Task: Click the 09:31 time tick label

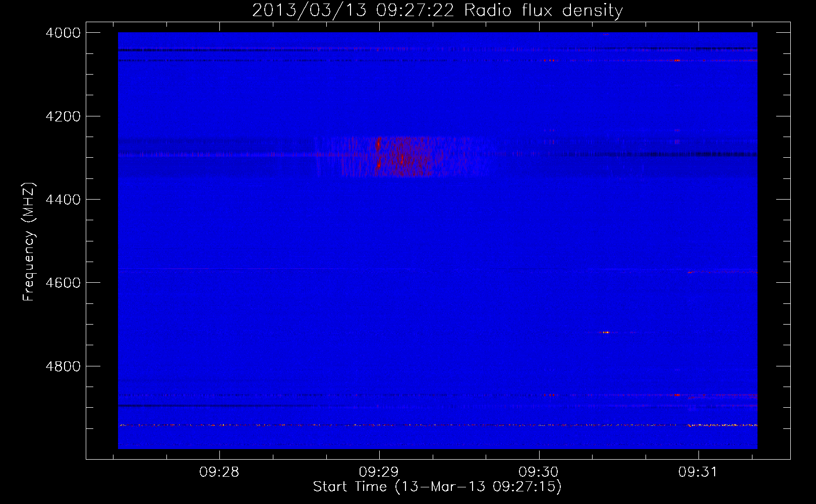Action: (x=698, y=472)
